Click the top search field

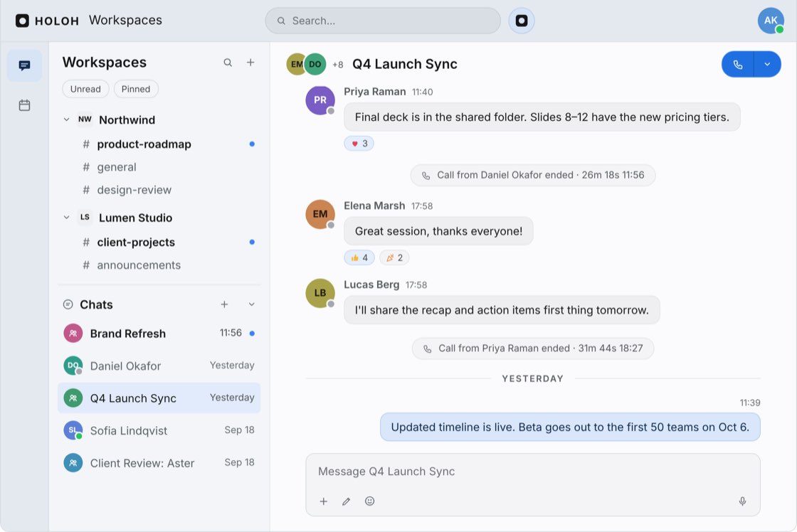click(x=383, y=21)
